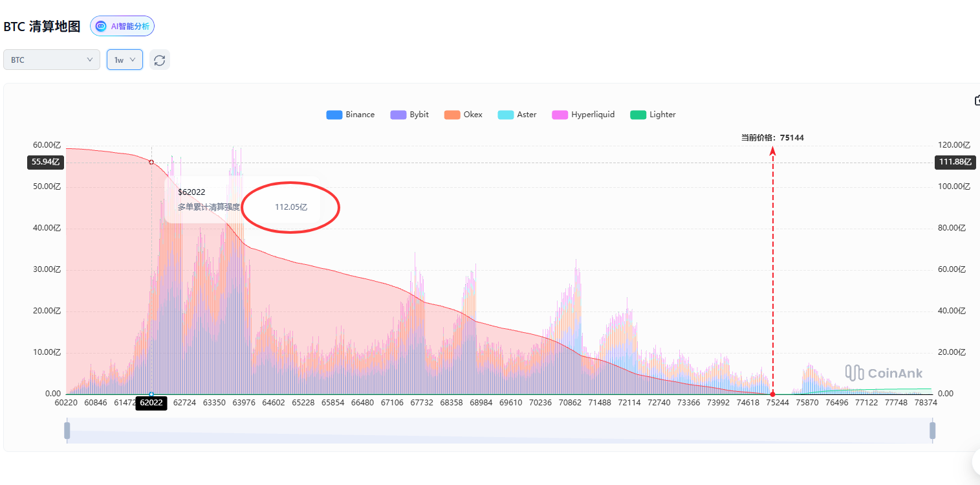
Task: Click the zoom range slider track
Action: (499, 431)
